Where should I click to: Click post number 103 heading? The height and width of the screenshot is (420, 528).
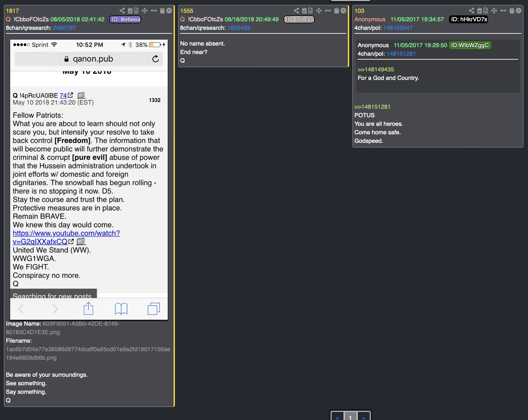click(359, 11)
